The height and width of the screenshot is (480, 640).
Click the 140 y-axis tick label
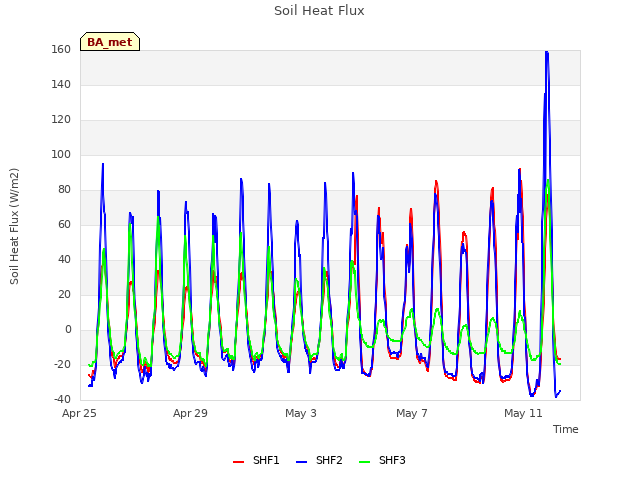click(61, 85)
